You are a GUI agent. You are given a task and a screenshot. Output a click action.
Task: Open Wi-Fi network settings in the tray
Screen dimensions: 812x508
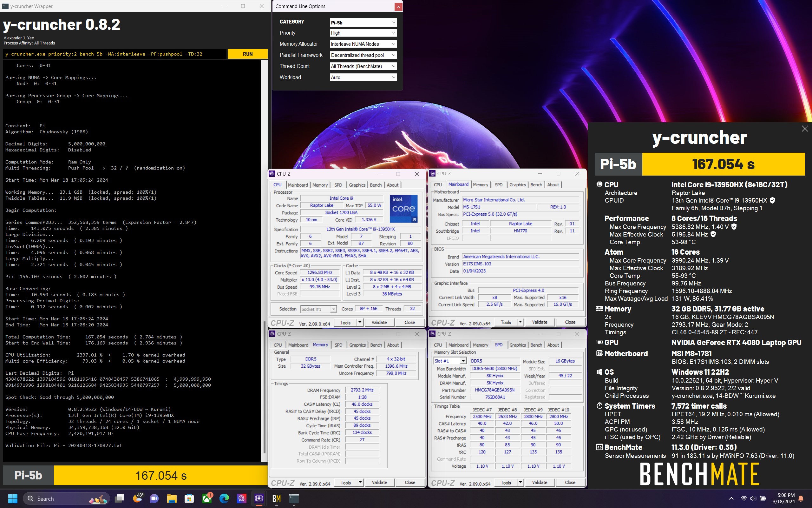pyautogui.click(x=743, y=498)
